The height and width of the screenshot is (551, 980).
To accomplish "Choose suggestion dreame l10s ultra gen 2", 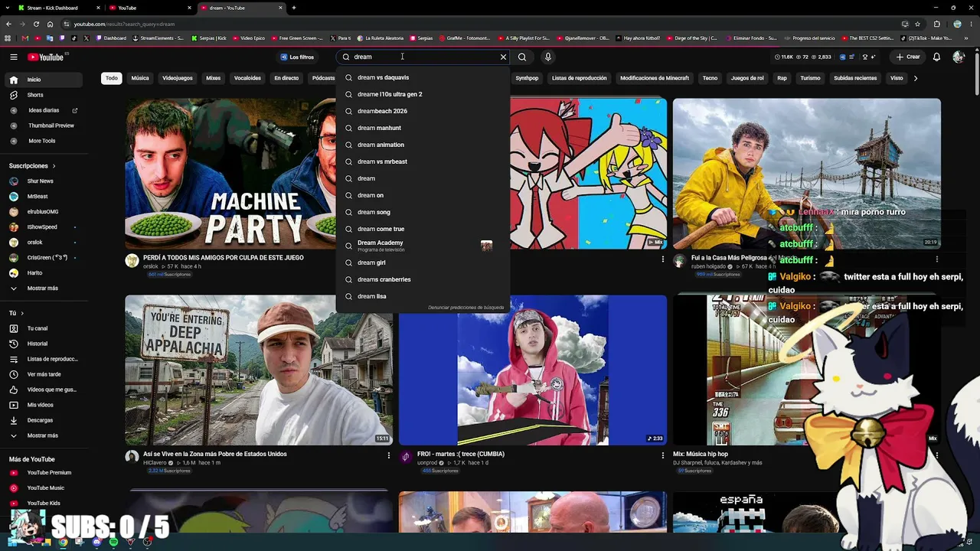I will coord(423,94).
